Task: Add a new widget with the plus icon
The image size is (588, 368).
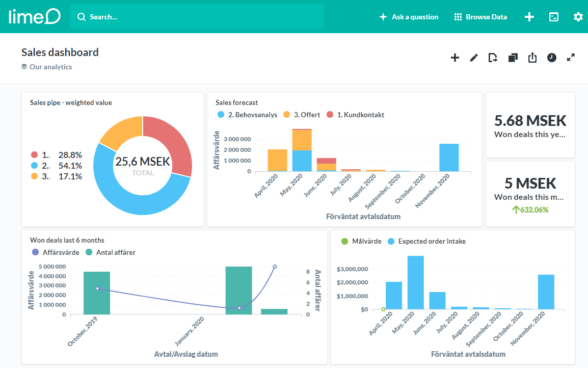Action: [455, 58]
